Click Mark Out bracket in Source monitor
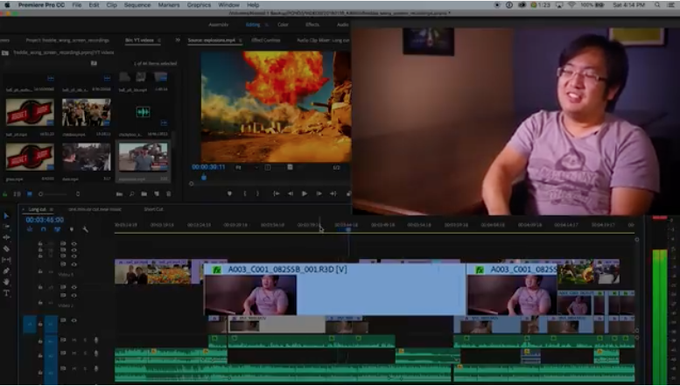 pos(257,193)
